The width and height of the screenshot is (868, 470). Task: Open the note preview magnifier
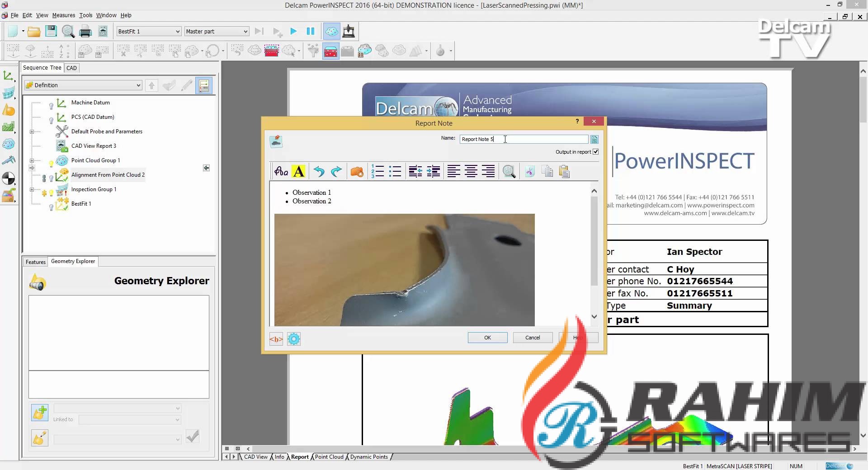click(509, 171)
